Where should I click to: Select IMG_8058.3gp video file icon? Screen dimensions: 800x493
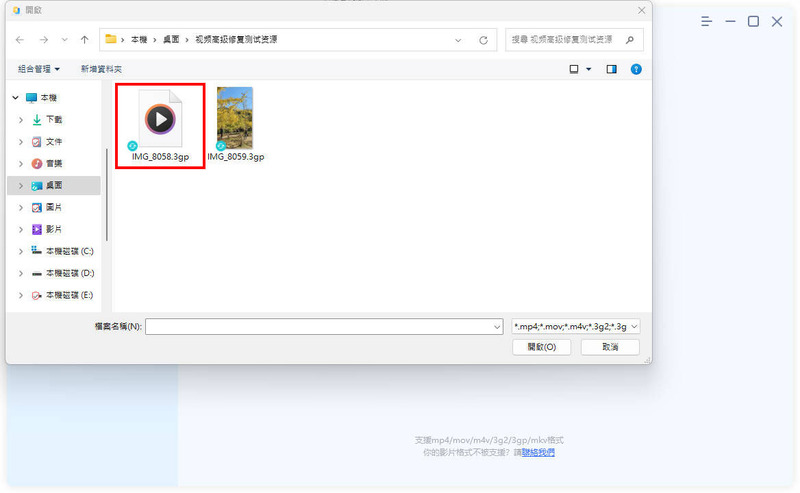(160, 119)
